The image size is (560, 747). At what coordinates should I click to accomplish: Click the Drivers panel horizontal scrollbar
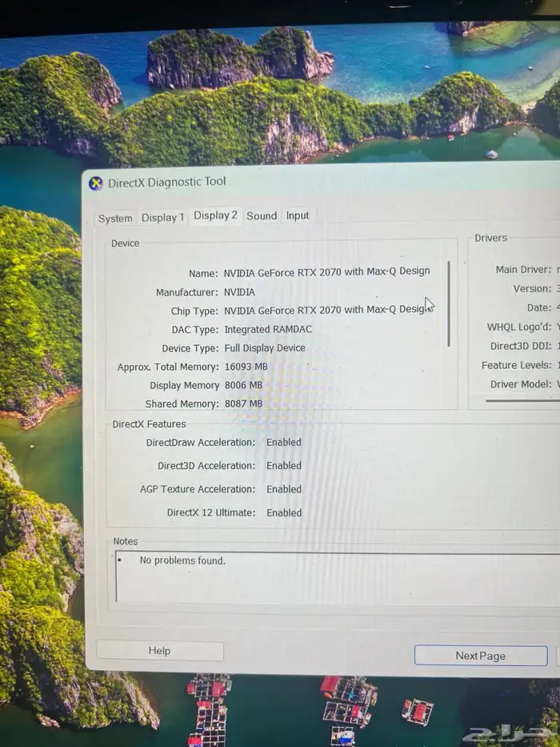(522, 400)
